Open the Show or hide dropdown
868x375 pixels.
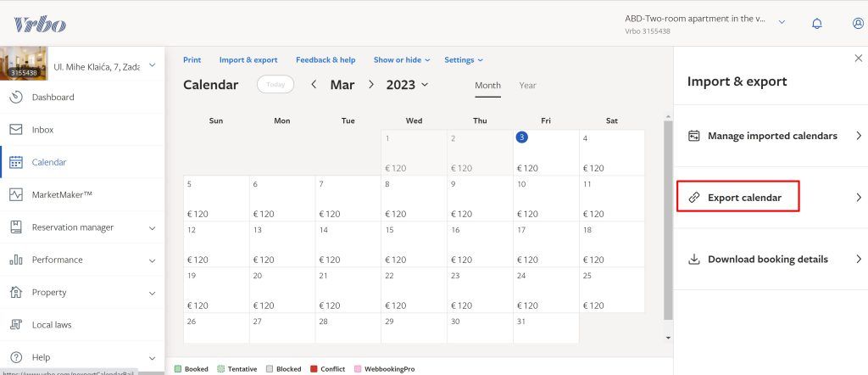[x=402, y=60]
